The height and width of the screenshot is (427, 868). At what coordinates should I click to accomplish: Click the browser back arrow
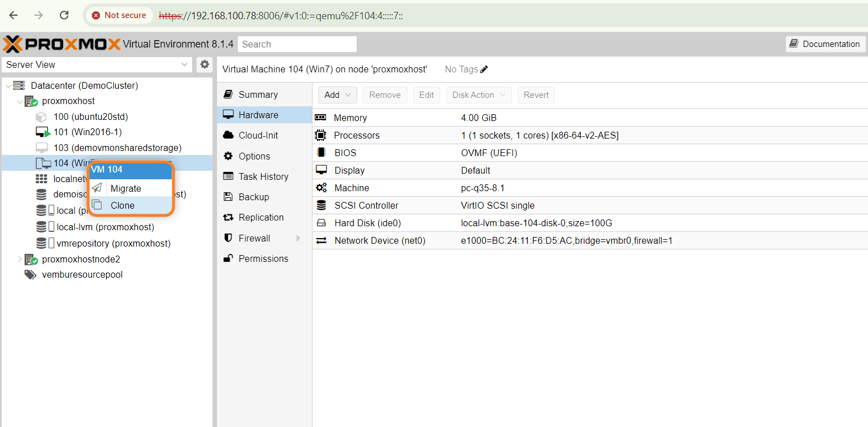tap(14, 15)
